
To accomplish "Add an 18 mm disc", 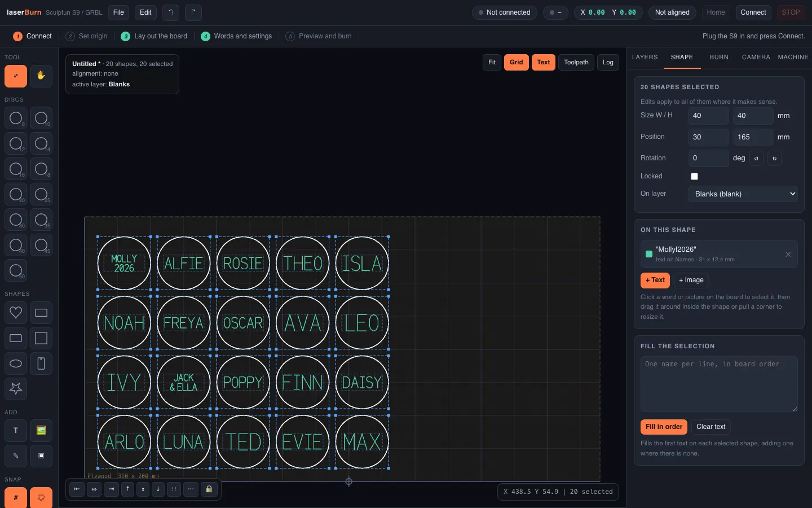I will point(41,169).
